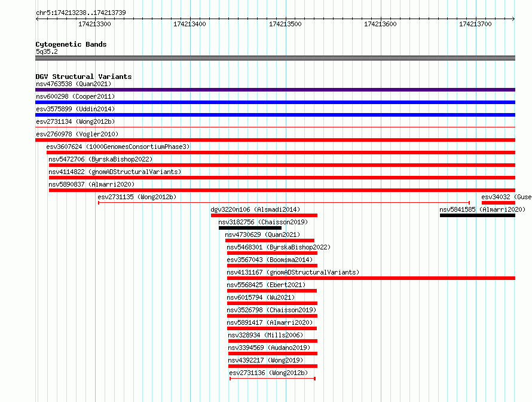Screen dimensions: 532x402
Task: Click the red bar under nsv5890837
Action: pos(282,190)
